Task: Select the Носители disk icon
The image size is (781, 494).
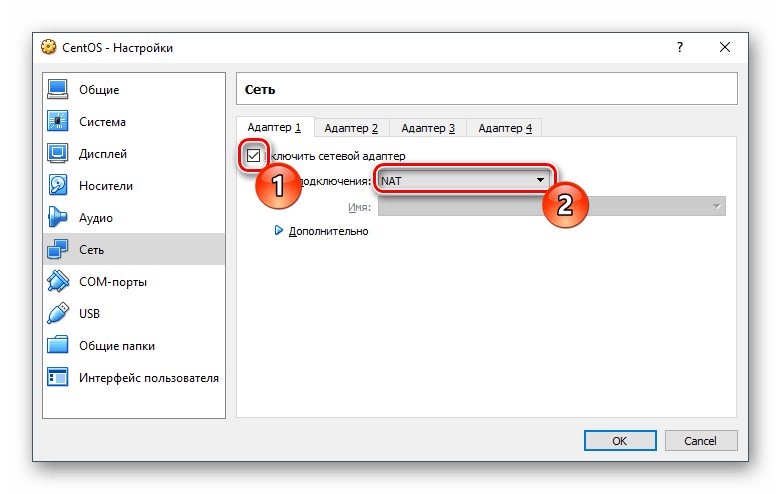Action: point(58,185)
